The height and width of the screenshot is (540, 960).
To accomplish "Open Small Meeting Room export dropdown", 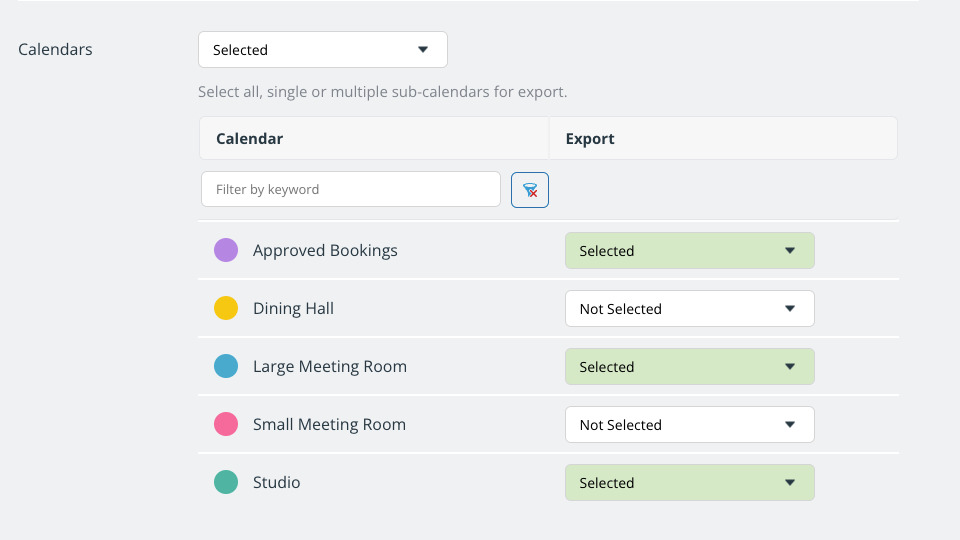I will 689,424.
